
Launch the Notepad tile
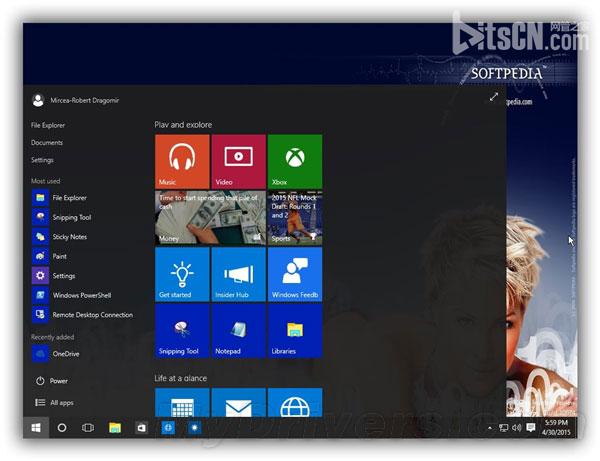(x=238, y=331)
